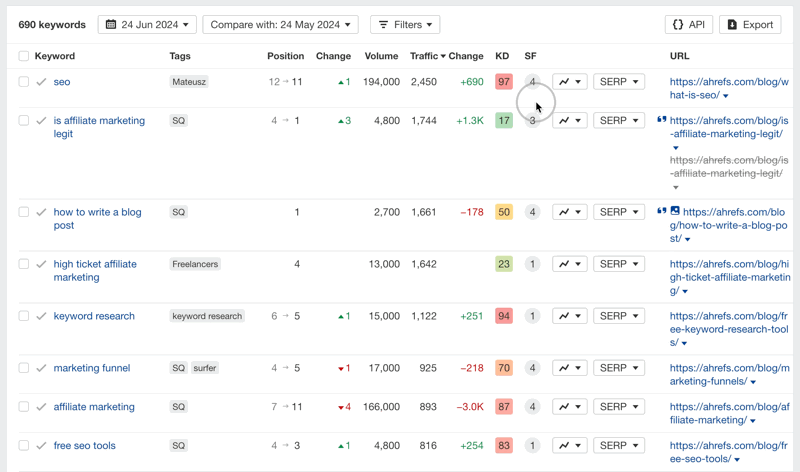Screen dimensions: 800x472
Task: Open the 24 Jun 2024 date dropdown
Action: [x=147, y=24]
